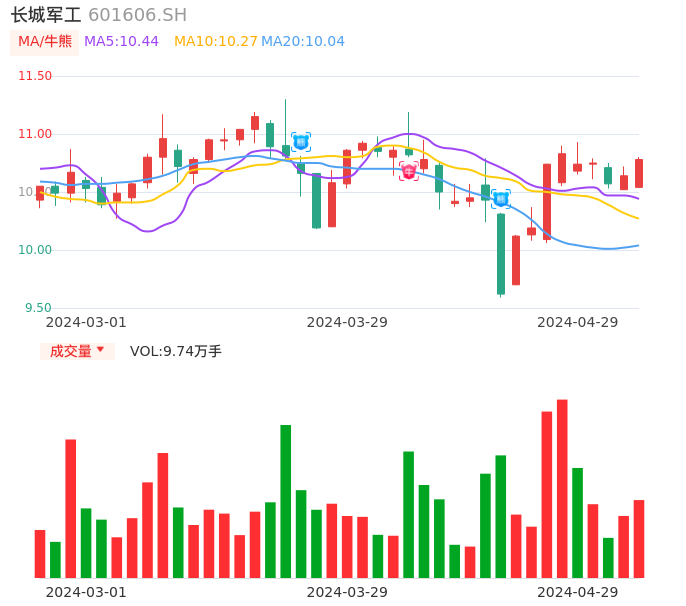Click the longest green candlestick dropping to 9.60
Image resolution: width=686 pixels, height=606 pixels.
(501, 253)
